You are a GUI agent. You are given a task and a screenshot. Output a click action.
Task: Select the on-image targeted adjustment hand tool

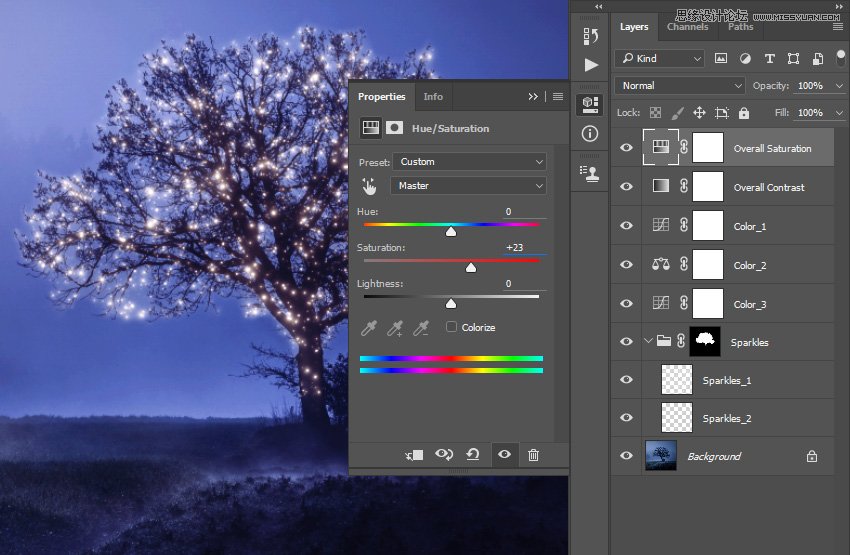pyautogui.click(x=370, y=186)
